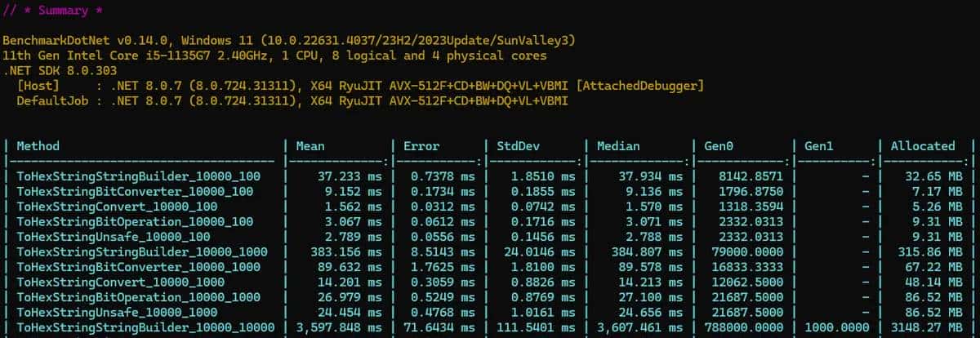The image size is (980, 338).
Task: Click the mean value '2.789 ms'
Action: point(353,237)
